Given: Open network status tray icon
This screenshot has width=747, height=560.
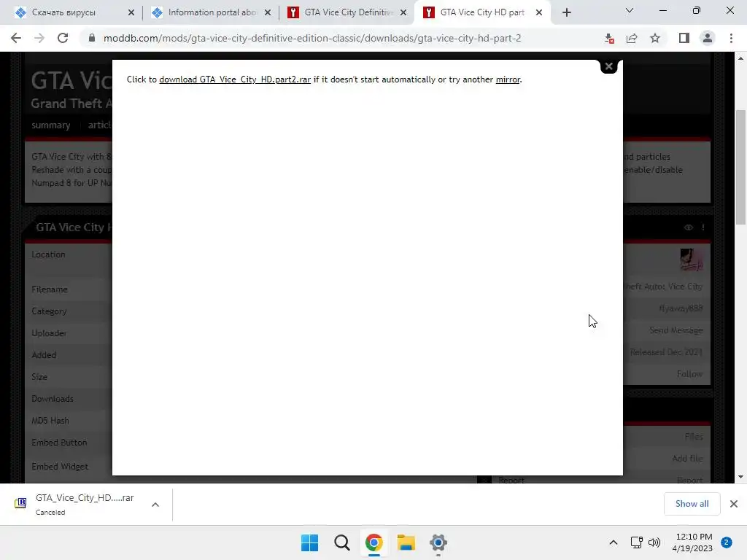Looking at the screenshot, I should (636, 542).
